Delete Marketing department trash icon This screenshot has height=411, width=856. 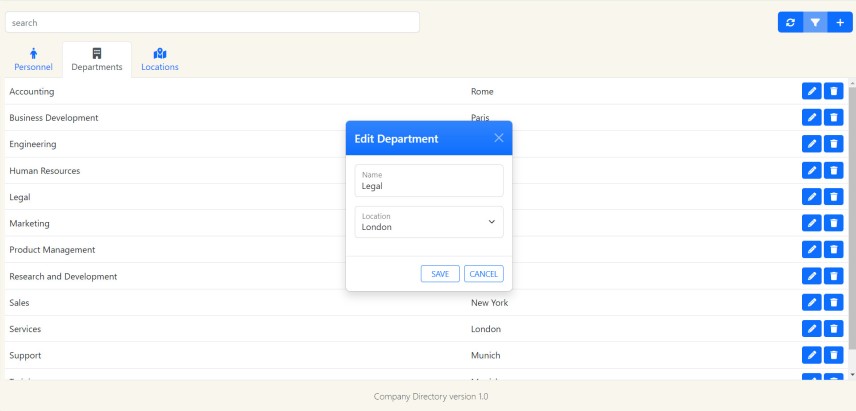pos(834,223)
